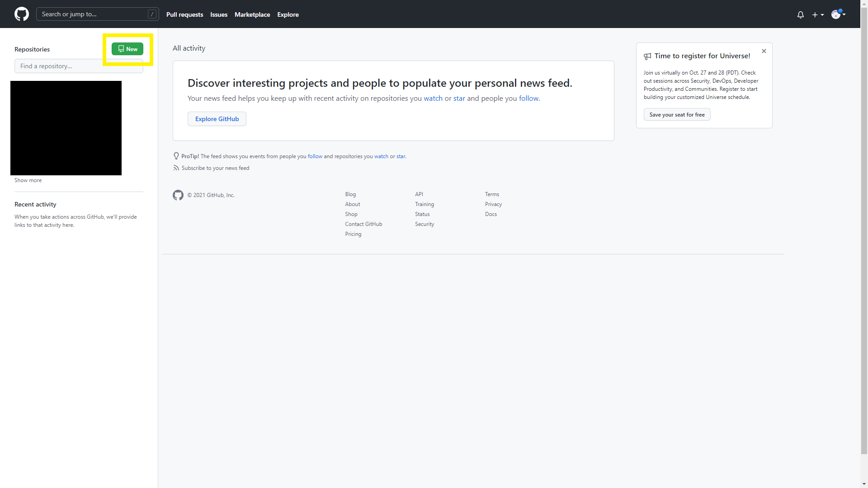The width and height of the screenshot is (868, 488).
Task: Click the Save your seat for free button
Action: [x=677, y=114]
